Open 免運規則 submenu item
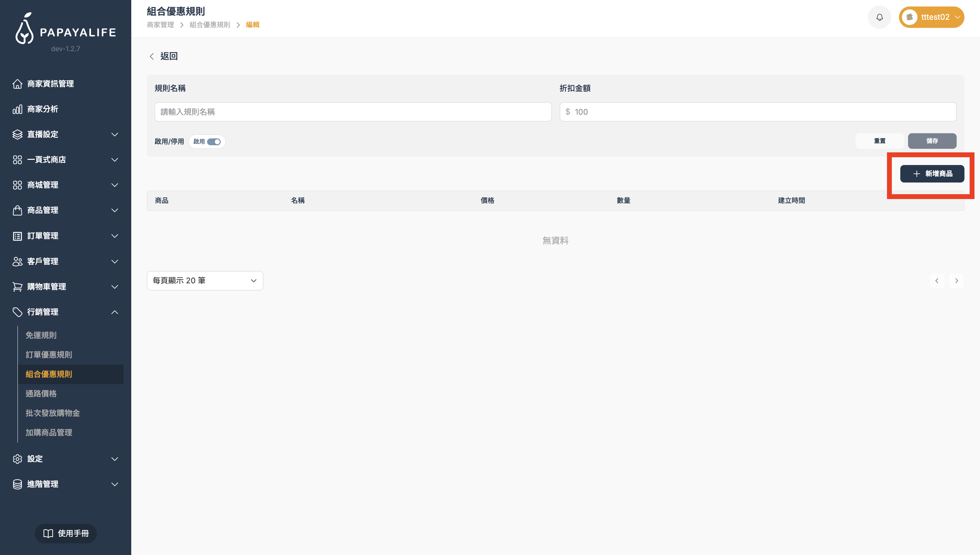Image resolution: width=980 pixels, height=555 pixels. tap(41, 335)
